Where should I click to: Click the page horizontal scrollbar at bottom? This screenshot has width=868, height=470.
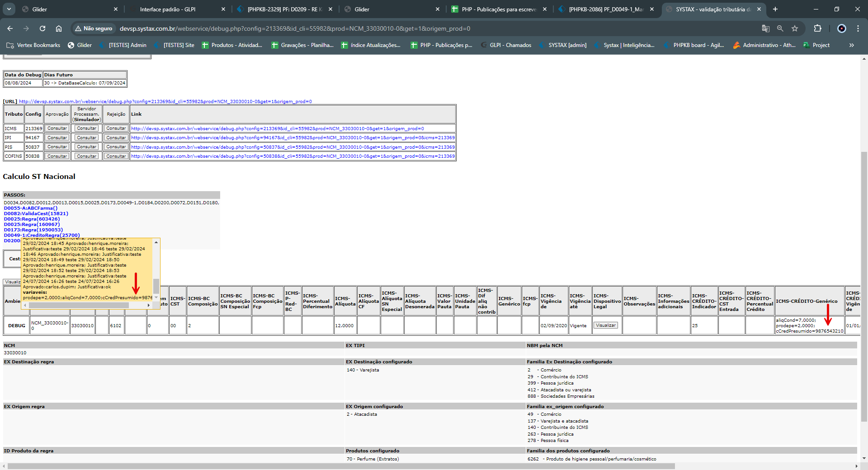tap(341, 466)
